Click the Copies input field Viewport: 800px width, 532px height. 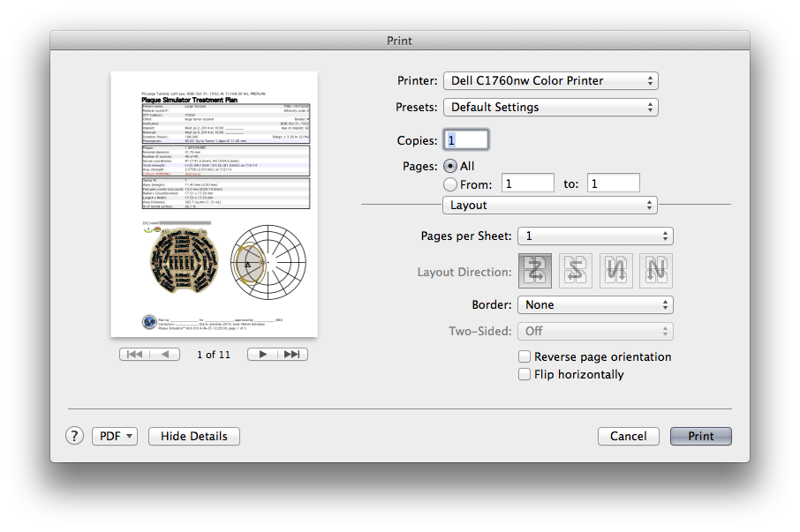tap(465, 140)
